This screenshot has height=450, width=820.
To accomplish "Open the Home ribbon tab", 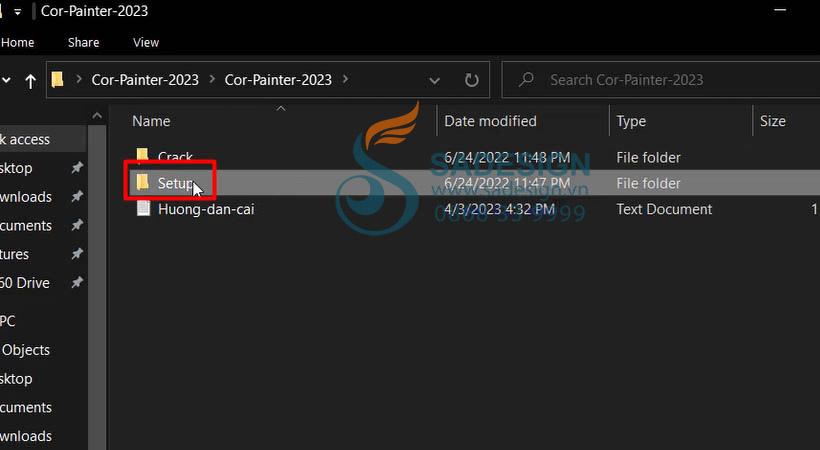I will tap(17, 42).
